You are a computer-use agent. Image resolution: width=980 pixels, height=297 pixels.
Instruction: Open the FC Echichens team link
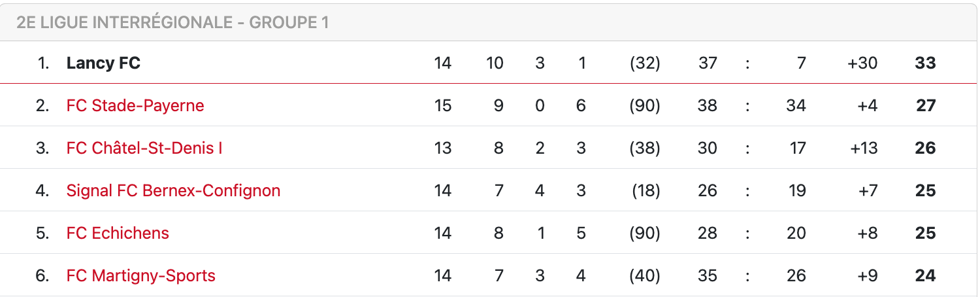click(118, 233)
